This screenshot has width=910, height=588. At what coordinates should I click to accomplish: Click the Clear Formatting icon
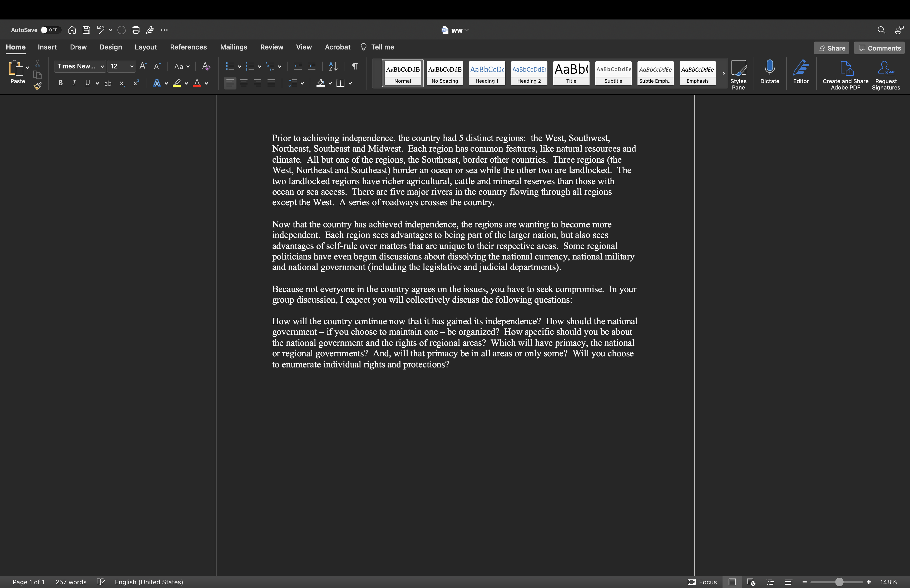(206, 66)
